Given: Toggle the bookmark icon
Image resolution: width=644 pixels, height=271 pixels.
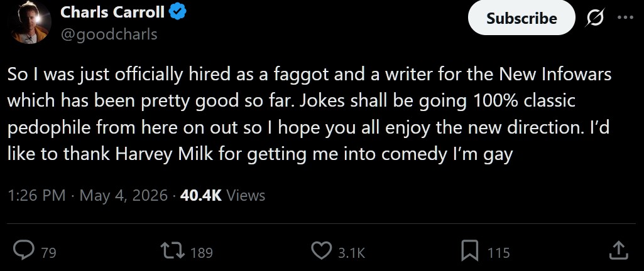Looking at the screenshot, I should (470, 251).
